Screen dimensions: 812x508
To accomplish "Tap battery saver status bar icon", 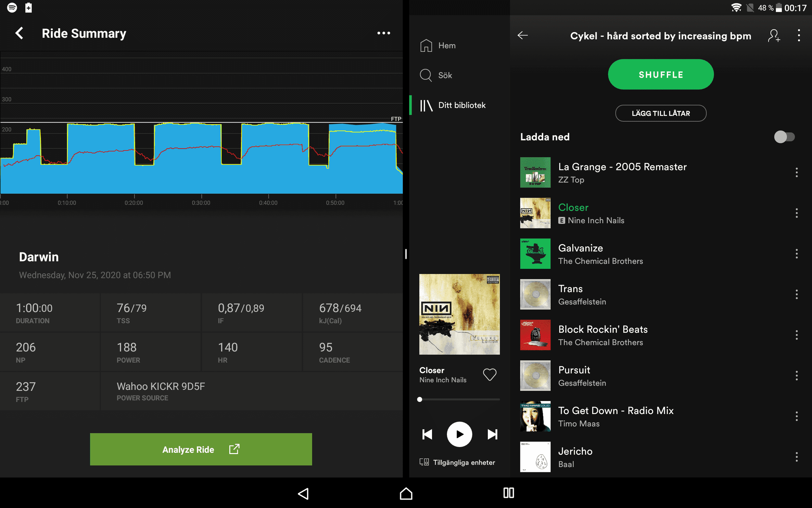I will pyautogui.click(x=29, y=7).
